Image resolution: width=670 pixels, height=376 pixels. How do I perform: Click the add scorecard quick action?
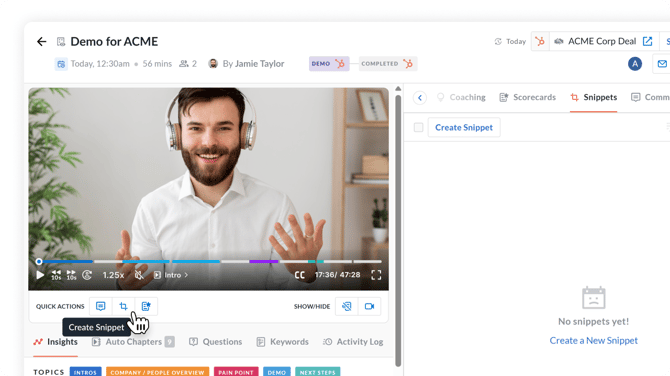(146, 306)
